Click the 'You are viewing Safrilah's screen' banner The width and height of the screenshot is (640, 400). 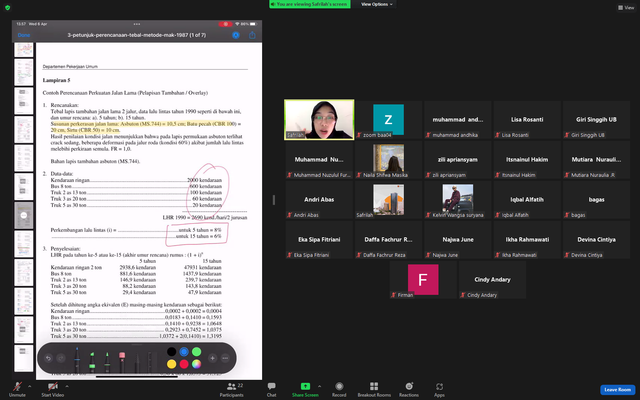[310, 4]
